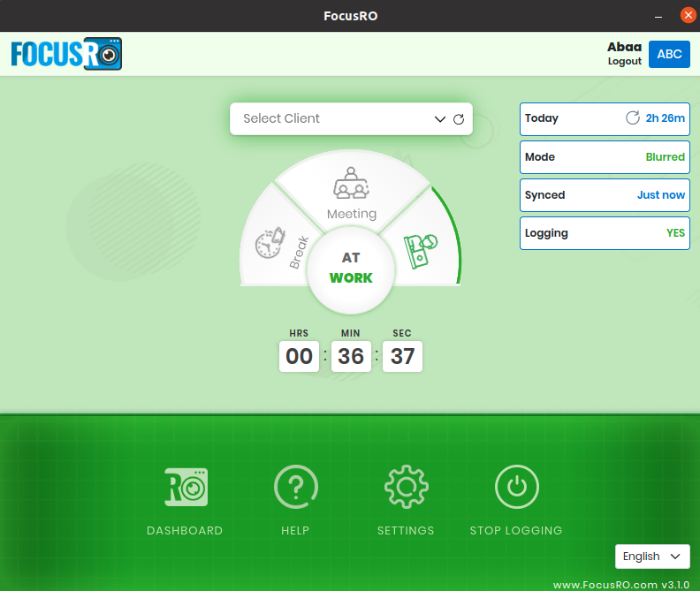Viewport: 700px width, 591px height.
Task: Click the ABC profile badge
Action: coord(669,54)
